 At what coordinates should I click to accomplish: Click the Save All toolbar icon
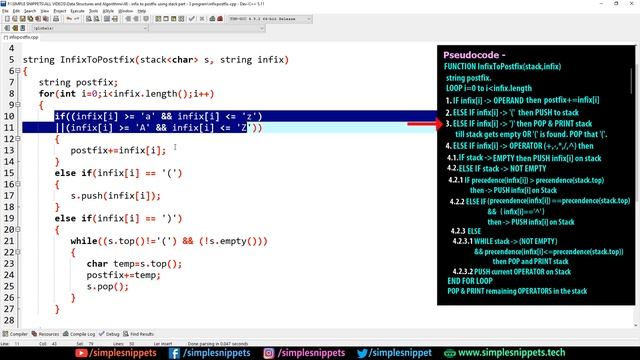click(30, 19)
